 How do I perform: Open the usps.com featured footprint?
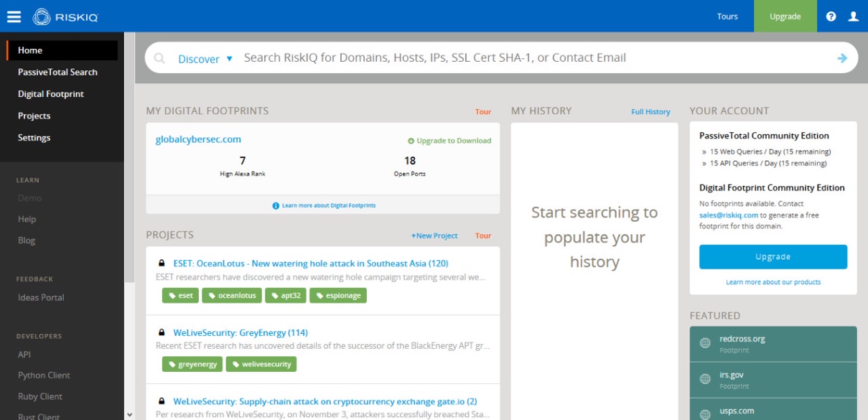(x=773, y=410)
